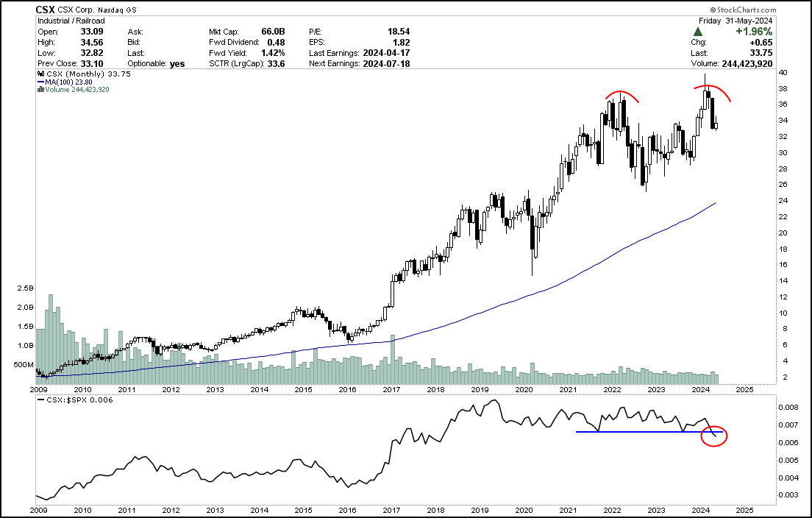812x518 pixels.
Task: Click the green up-triangle change indicator
Action: (698, 32)
